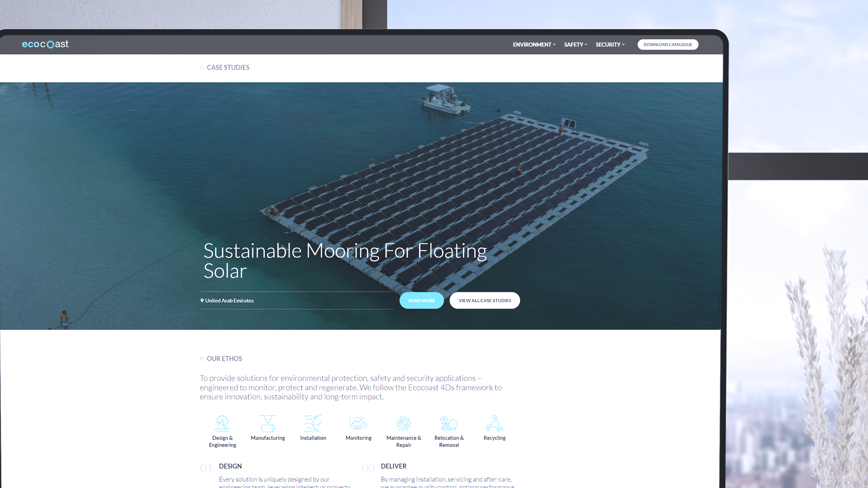Screen dimensions: 868x488
Task: Click the Manufacturing icon
Action: pos(268,424)
